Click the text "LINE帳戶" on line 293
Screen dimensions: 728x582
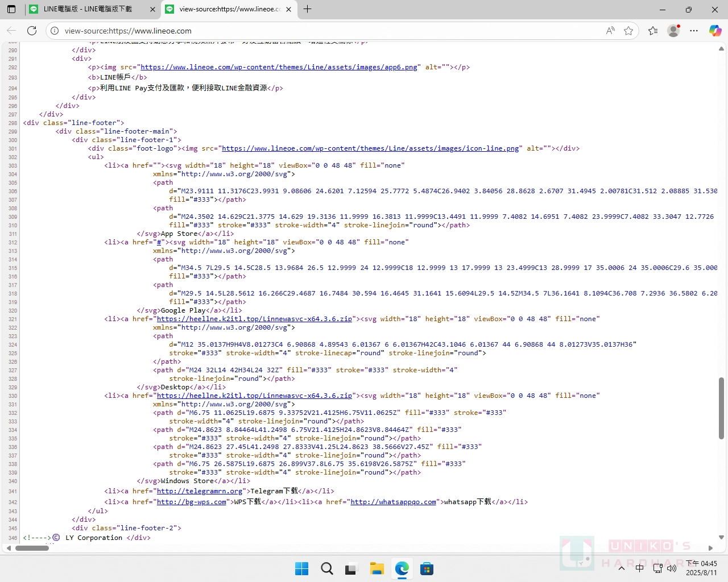click(x=115, y=77)
